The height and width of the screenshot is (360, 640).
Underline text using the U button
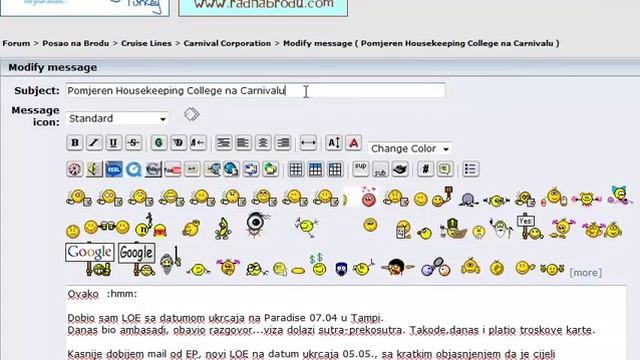coord(113,143)
